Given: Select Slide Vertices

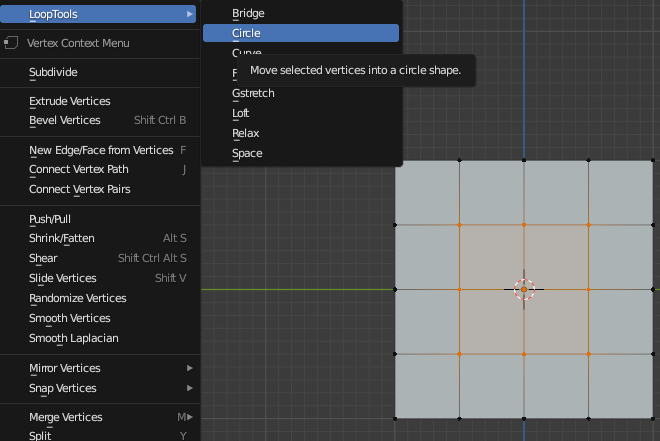Looking at the screenshot, I should [98, 278].
